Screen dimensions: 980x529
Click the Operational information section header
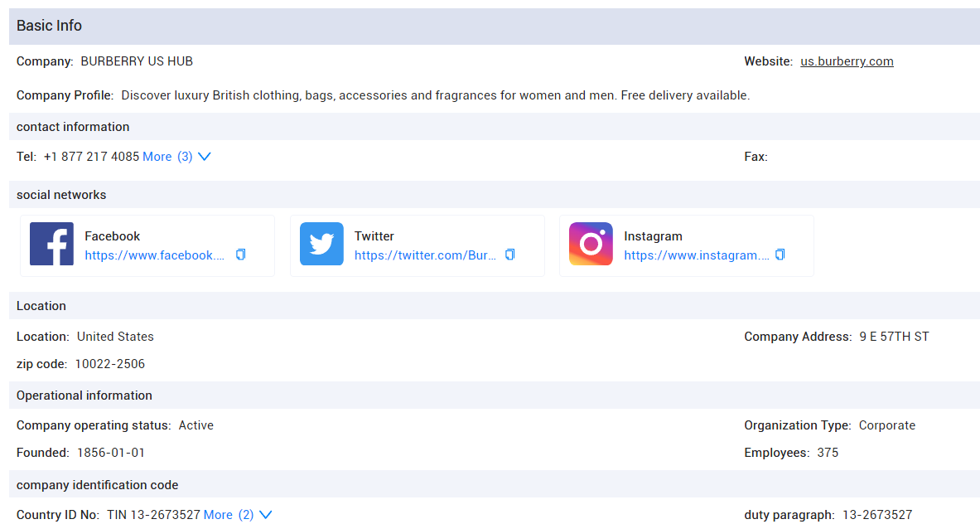point(495,396)
